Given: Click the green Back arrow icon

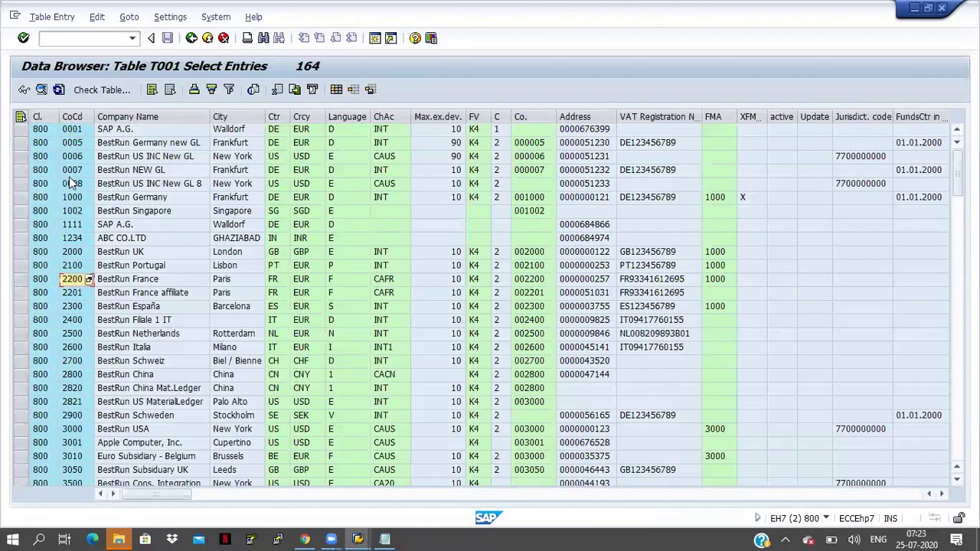Looking at the screenshot, I should (x=191, y=38).
